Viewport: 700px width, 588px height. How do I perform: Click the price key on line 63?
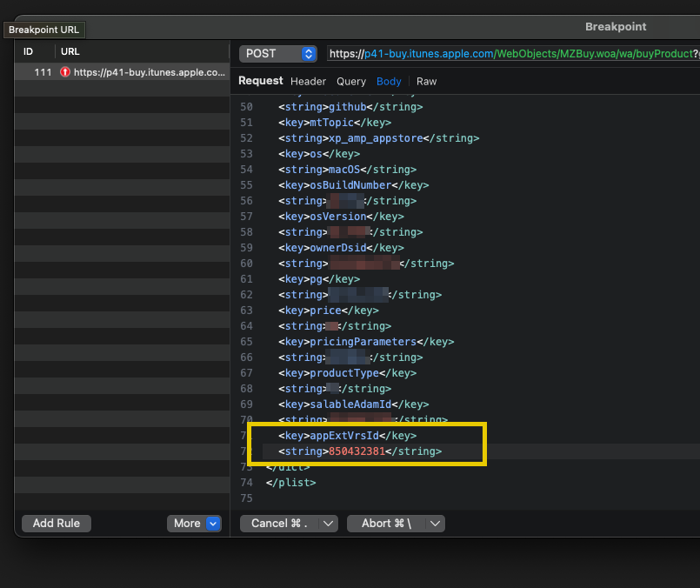coord(329,310)
